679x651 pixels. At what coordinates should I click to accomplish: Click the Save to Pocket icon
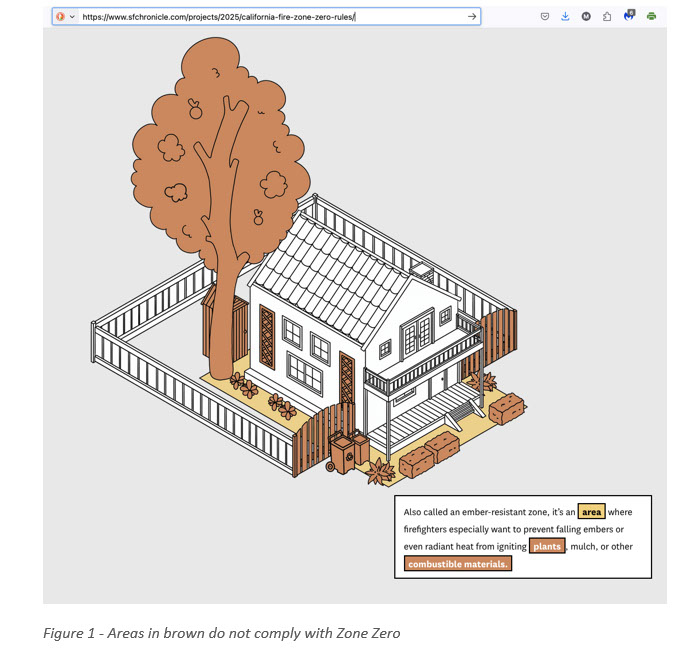(x=545, y=17)
